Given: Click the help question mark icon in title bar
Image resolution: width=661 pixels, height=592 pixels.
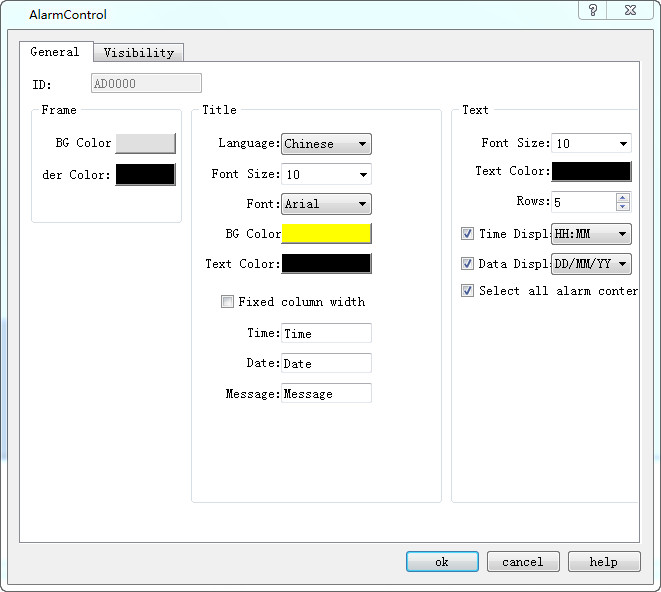Looking at the screenshot, I should click(592, 10).
